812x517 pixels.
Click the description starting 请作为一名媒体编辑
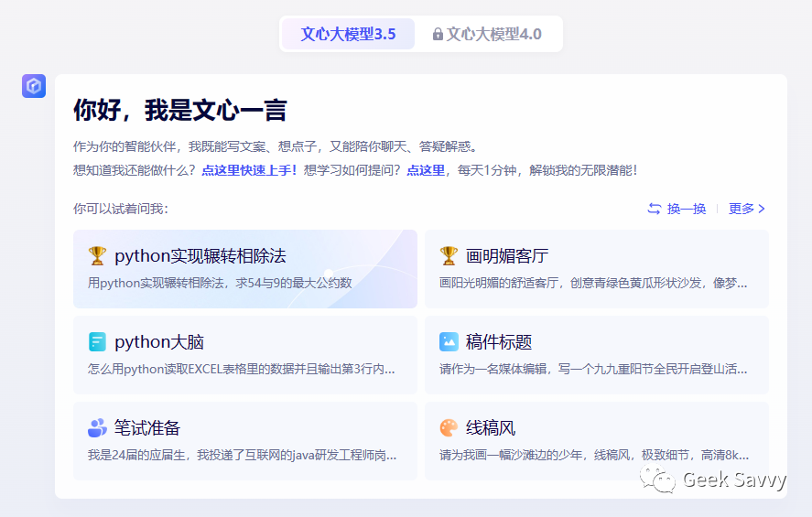(593, 369)
